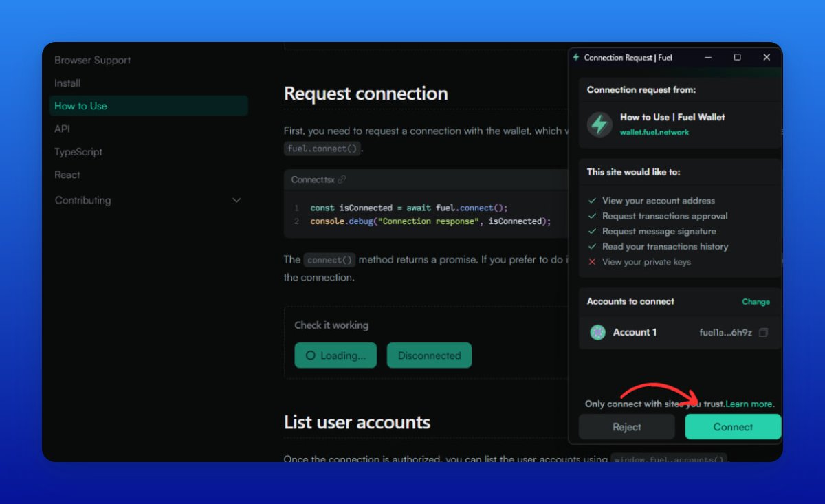Screen dimensions: 825x504
Task: Select the API sidebar item
Action: point(62,129)
